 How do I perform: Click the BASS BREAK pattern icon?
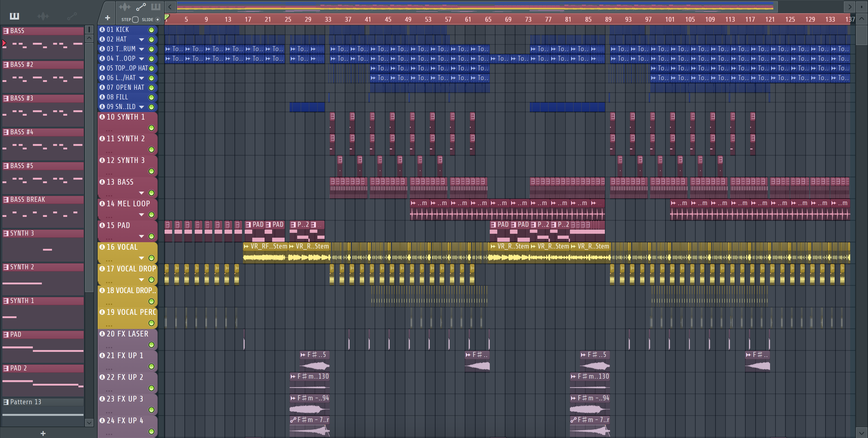(6, 200)
